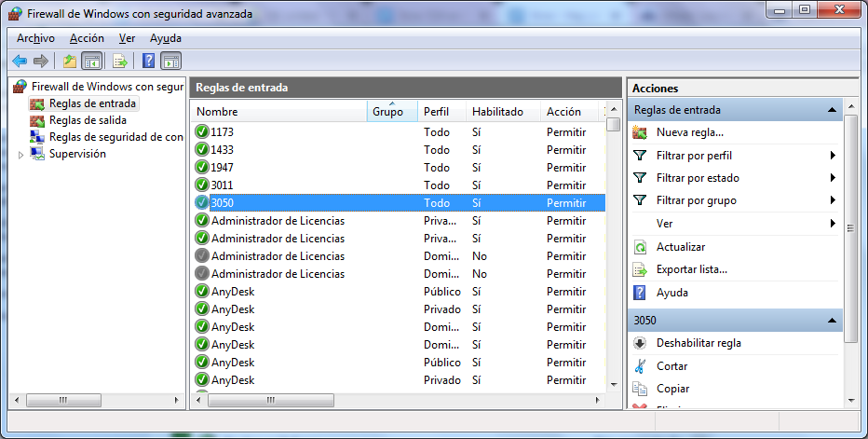Viewport: 868px width, 439px height.
Task: Click Deshabilitar regla for rule 3050
Action: click(x=698, y=343)
